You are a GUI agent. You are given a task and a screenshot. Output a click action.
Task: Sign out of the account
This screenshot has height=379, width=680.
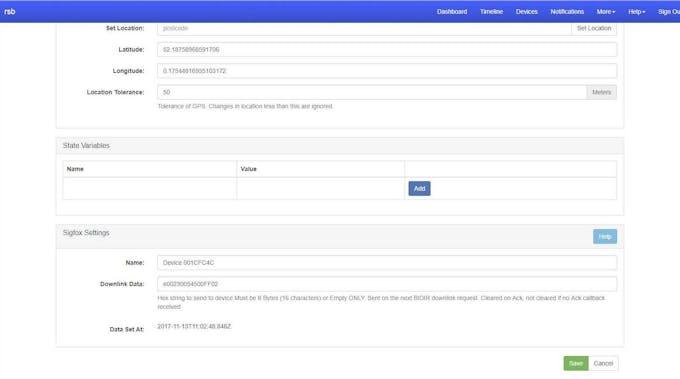tap(669, 12)
